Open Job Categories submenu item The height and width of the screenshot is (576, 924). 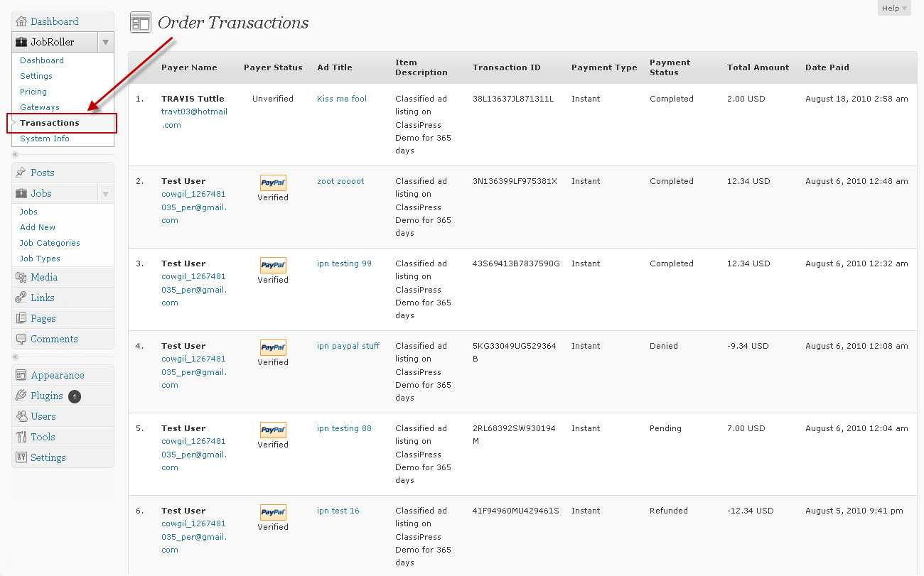click(x=50, y=243)
